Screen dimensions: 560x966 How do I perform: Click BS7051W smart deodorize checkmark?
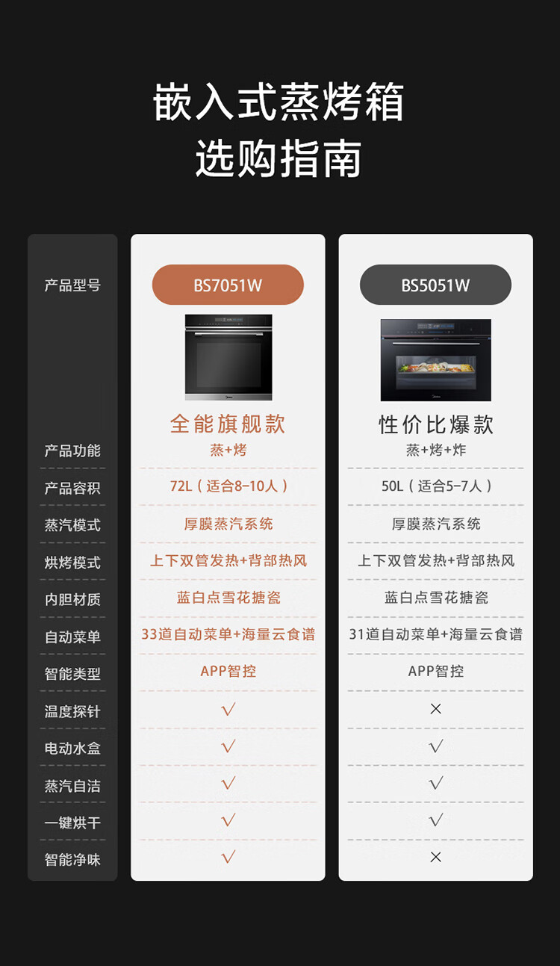pos(228,857)
